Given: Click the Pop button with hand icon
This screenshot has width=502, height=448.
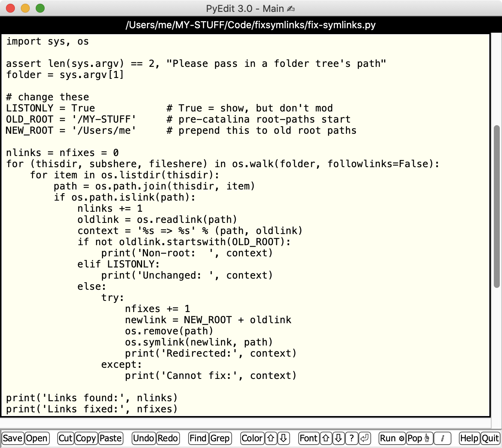Looking at the screenshot, I should tap(419, 438).
